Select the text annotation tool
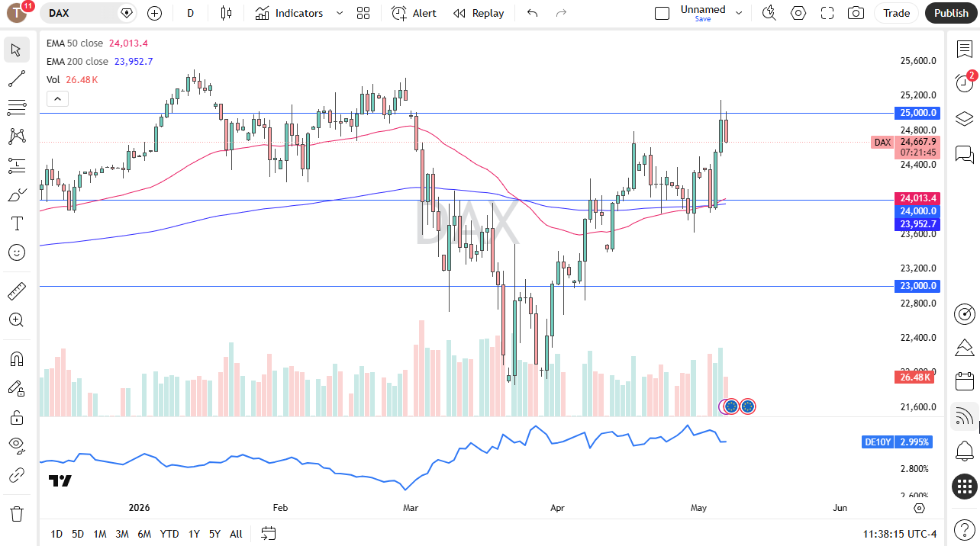The height and width of the screenshot is (546, 980). 17,223
